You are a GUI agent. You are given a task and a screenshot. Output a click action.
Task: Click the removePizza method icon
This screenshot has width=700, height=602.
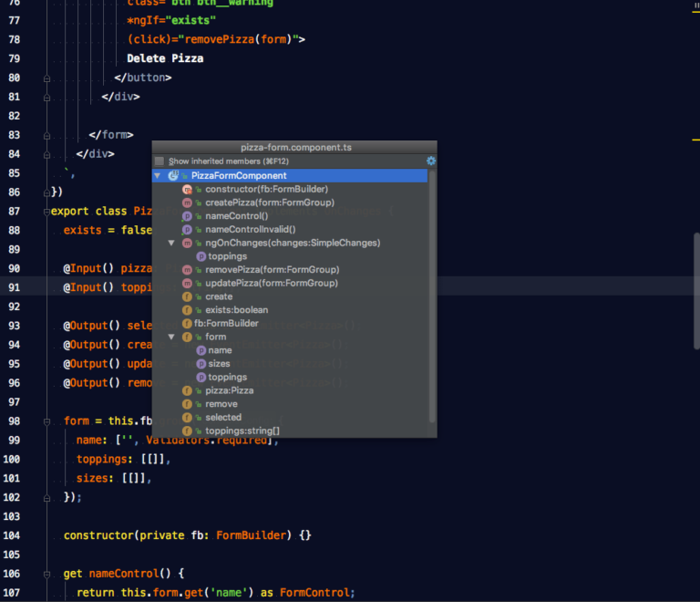click(187, 270)
